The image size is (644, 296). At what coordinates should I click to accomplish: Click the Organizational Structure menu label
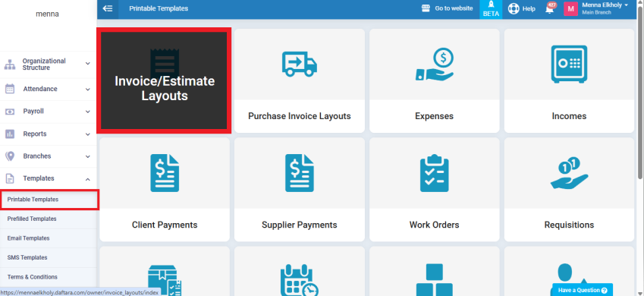pos(44,64)
